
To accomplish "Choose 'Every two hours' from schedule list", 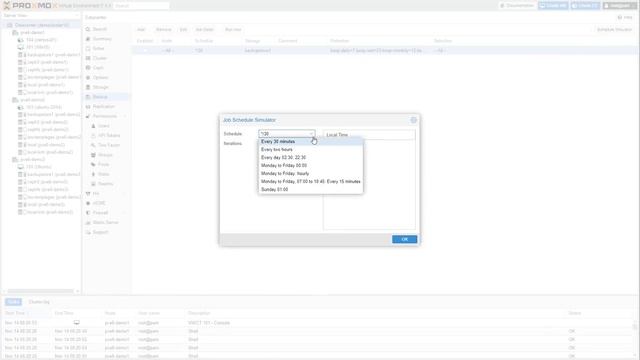I will pos(311,149).
